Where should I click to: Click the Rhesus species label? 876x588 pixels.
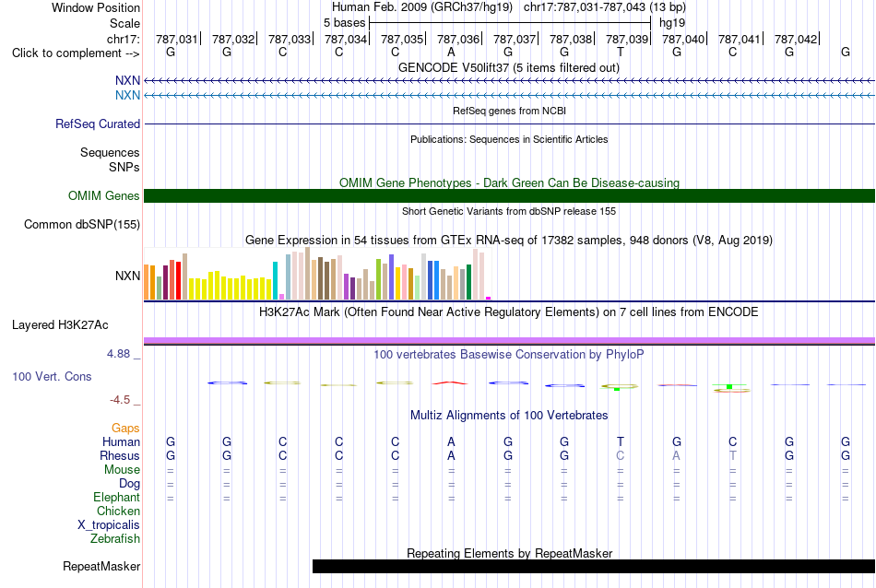pos(120,455)
